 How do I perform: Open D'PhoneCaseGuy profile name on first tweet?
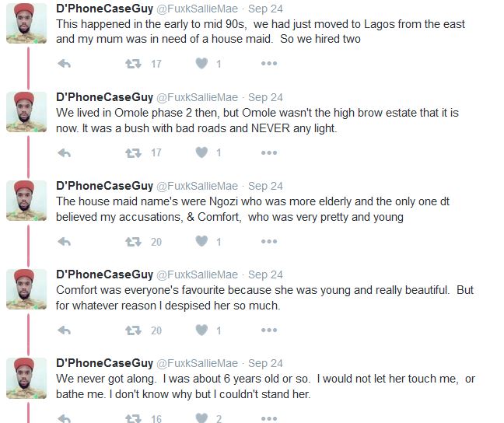pyautogui.click(x=105, y=9)
